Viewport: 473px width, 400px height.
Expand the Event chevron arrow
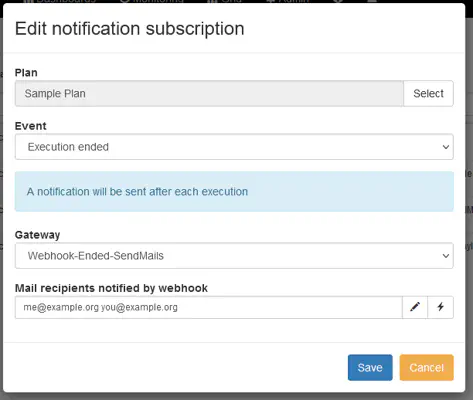pos(446,147)
